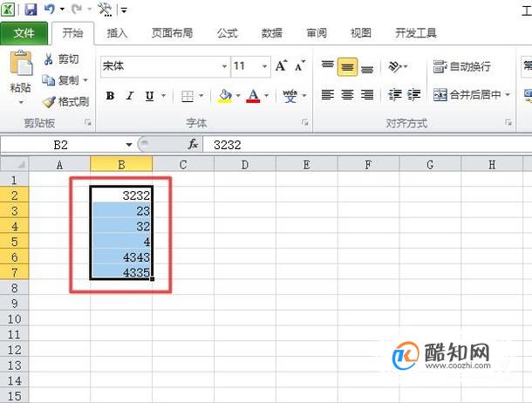Set bottom vertical alignment
532x403 pixels.
point(367,69)
